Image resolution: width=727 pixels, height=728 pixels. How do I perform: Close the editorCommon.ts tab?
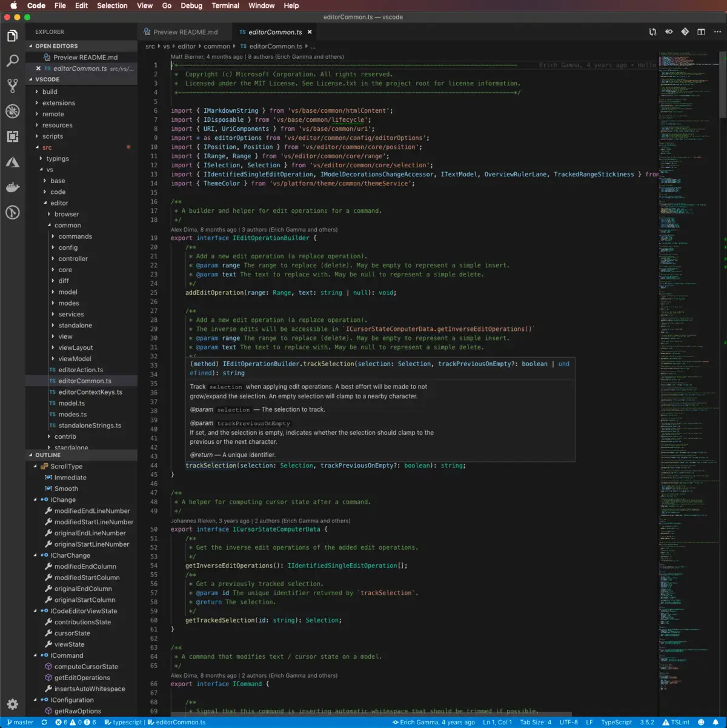pos(310,32)
